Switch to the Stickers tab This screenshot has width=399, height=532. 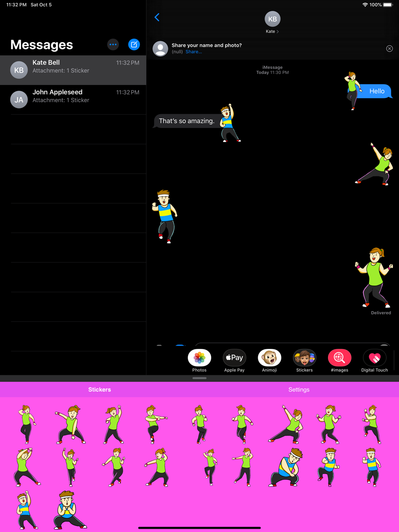click(x=100, y=390)
